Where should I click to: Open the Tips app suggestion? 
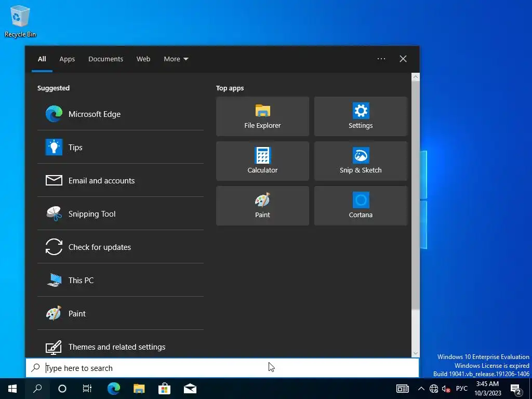pyautogui.click(x=120, y=147)
